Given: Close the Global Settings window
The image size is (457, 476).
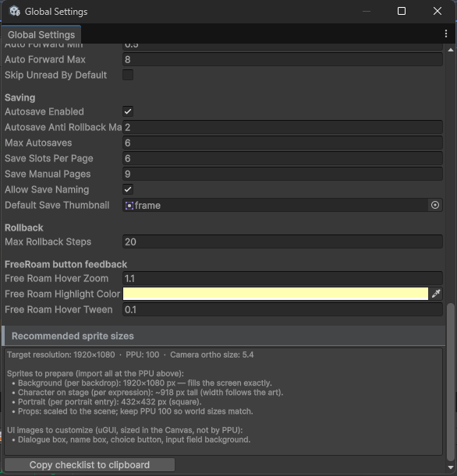Looking at the screenshot, I should tap(438, 11).
